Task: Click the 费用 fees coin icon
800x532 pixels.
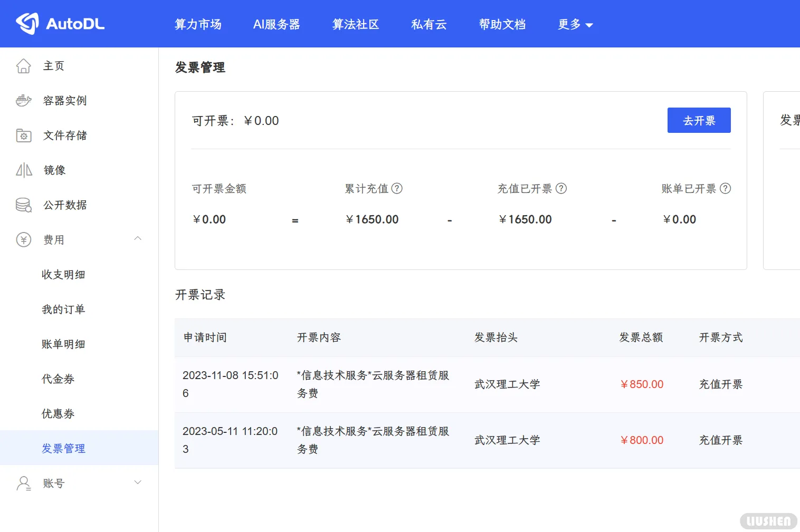Action: click(23, 239)
